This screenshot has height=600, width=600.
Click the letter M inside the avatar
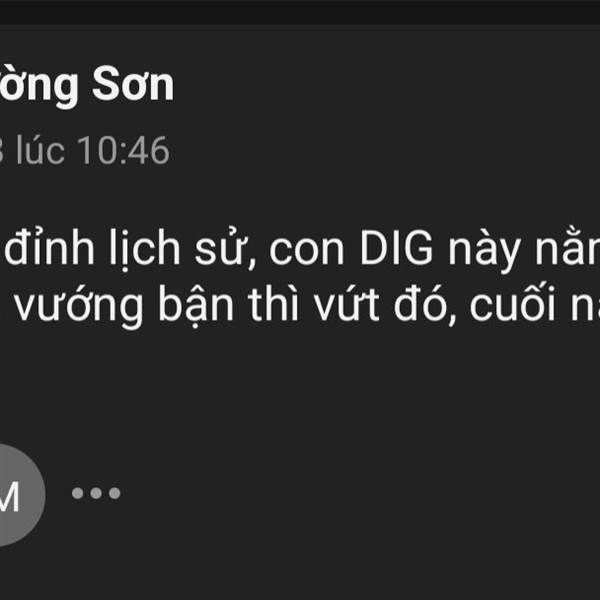coord(9,496)
